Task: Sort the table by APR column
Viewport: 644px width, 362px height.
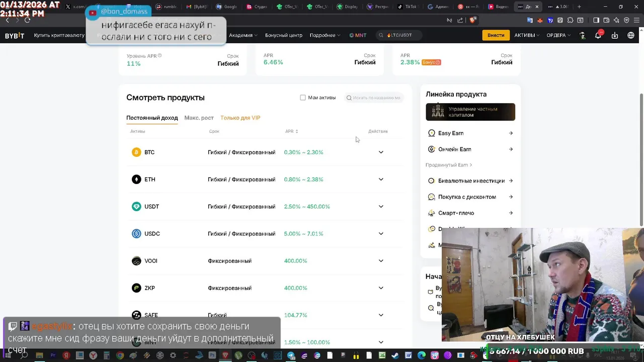Action: tap(291, 131)
